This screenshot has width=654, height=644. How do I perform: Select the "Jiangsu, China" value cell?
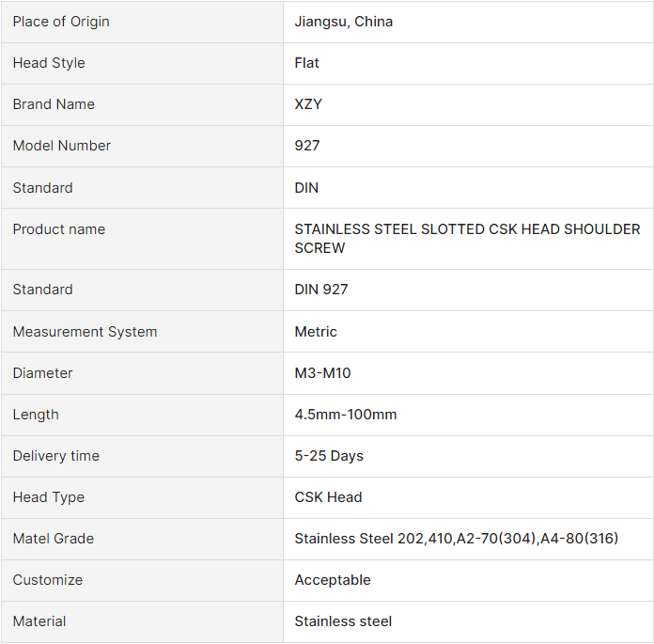(344, 22)
